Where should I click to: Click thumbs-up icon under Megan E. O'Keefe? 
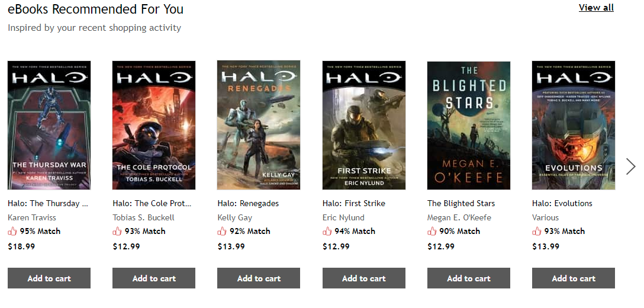432,231
